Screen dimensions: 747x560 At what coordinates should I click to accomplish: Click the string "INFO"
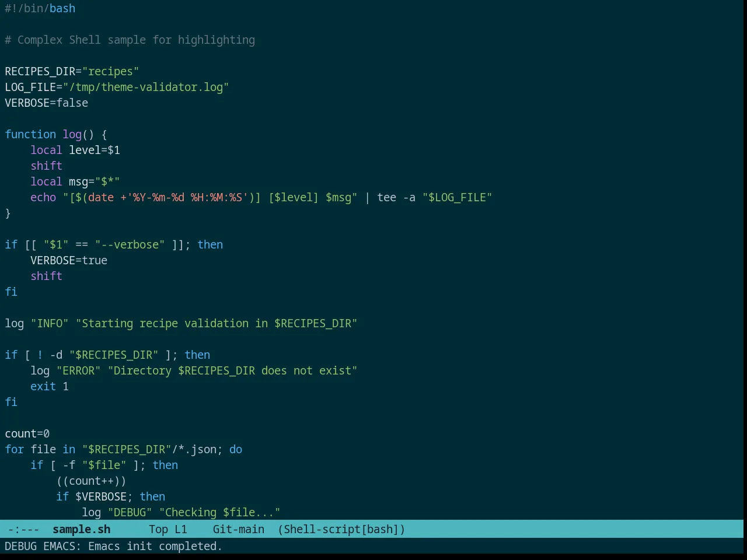[50, 323]
